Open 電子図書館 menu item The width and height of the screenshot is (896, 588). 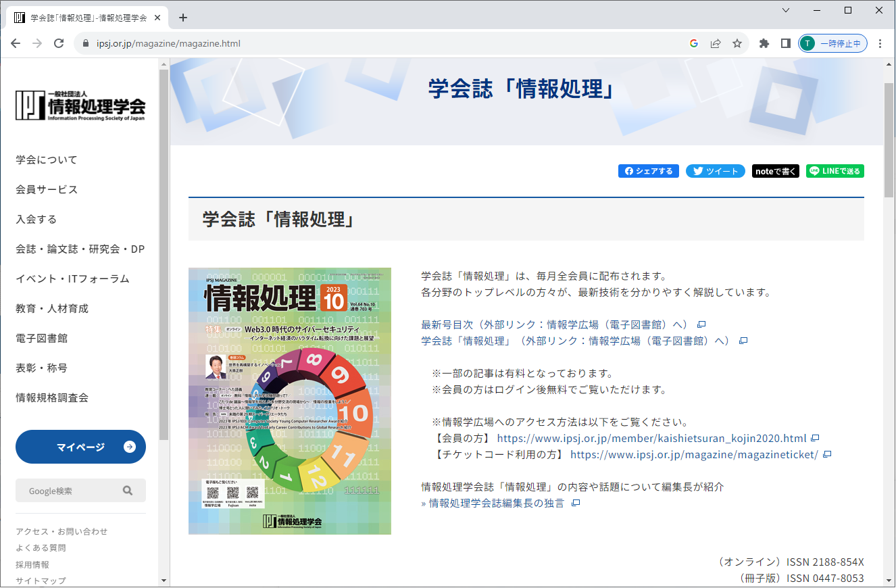coord(42,339)
